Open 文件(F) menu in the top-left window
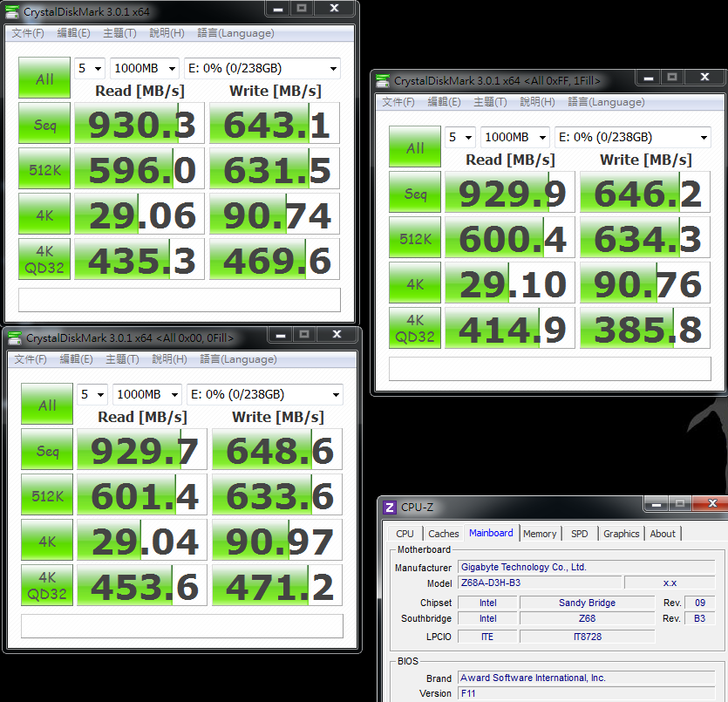728x702 pixels. click(x=28, y=33)
